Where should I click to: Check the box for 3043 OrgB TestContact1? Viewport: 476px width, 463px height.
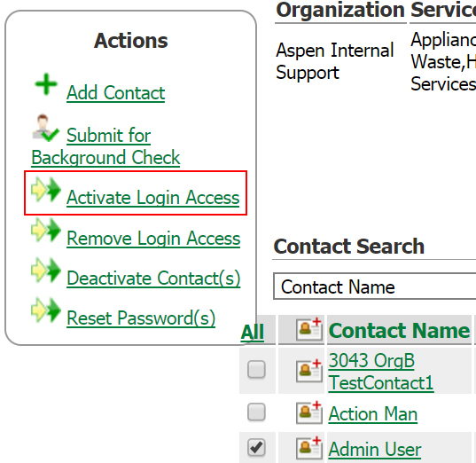256,370
